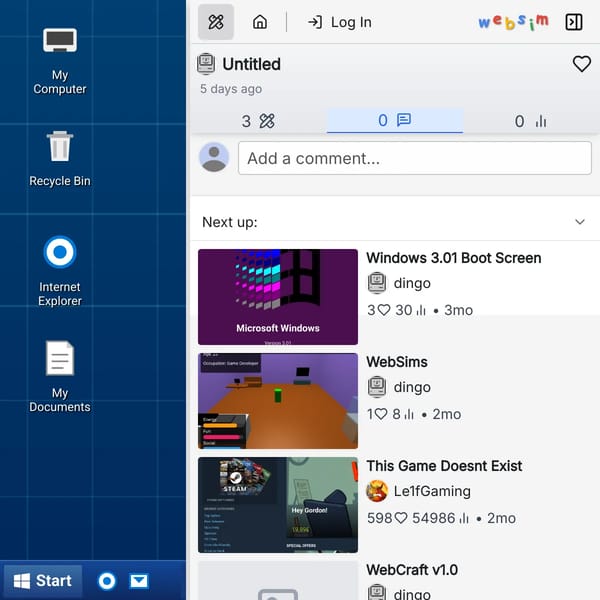Viewport: 600px width, 600px height.
Task: Open the taskbar mail envelope icon
Action: pos(139,581)
